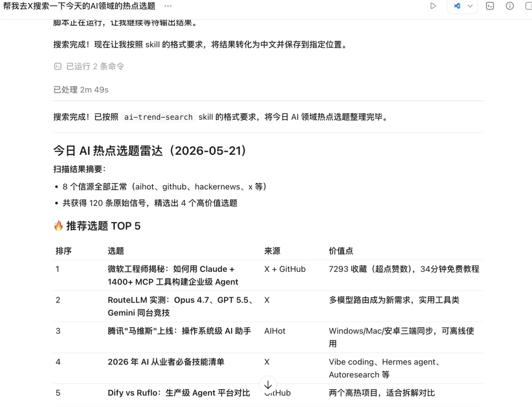532x407 pixels.
Task: Click the '来源' column header
Action: tap(272, 251)
